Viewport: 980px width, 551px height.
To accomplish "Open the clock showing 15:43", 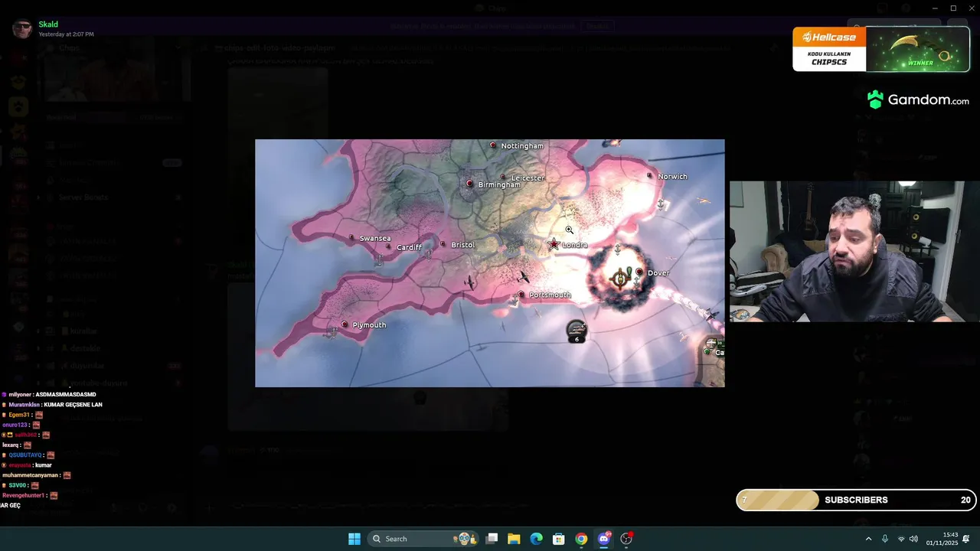I will (x=942, y=539).
